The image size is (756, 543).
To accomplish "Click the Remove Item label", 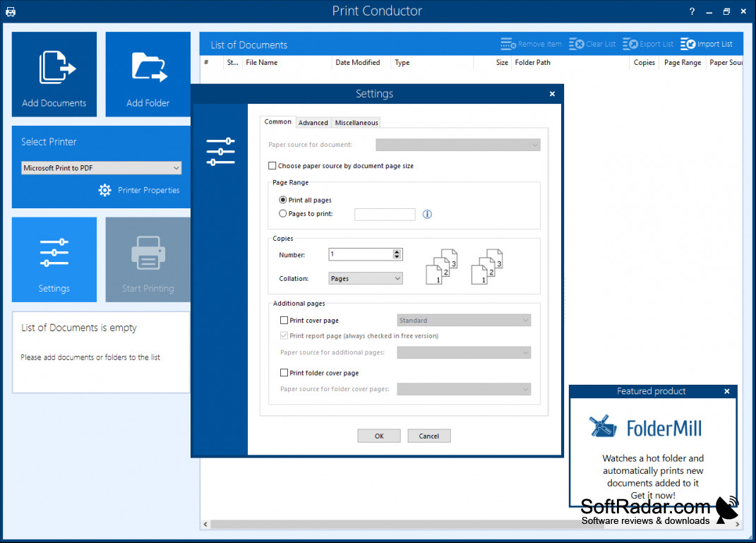I will click(539, 44).
